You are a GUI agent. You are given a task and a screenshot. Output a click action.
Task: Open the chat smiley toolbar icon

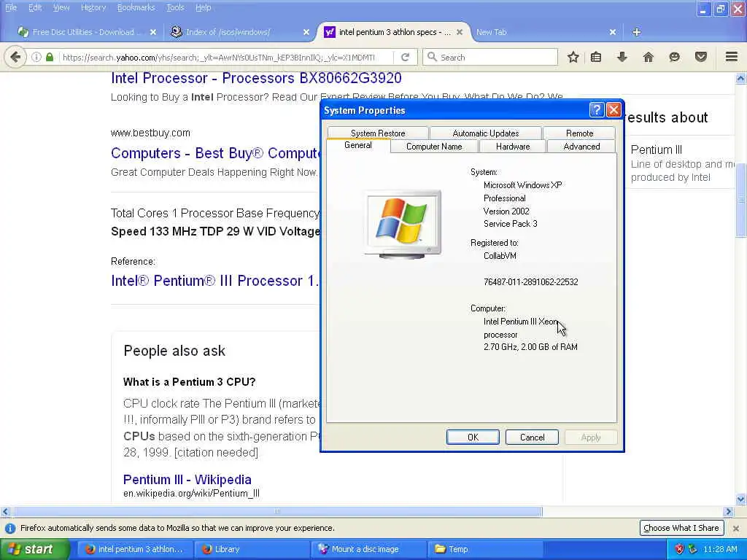point(675,57)
